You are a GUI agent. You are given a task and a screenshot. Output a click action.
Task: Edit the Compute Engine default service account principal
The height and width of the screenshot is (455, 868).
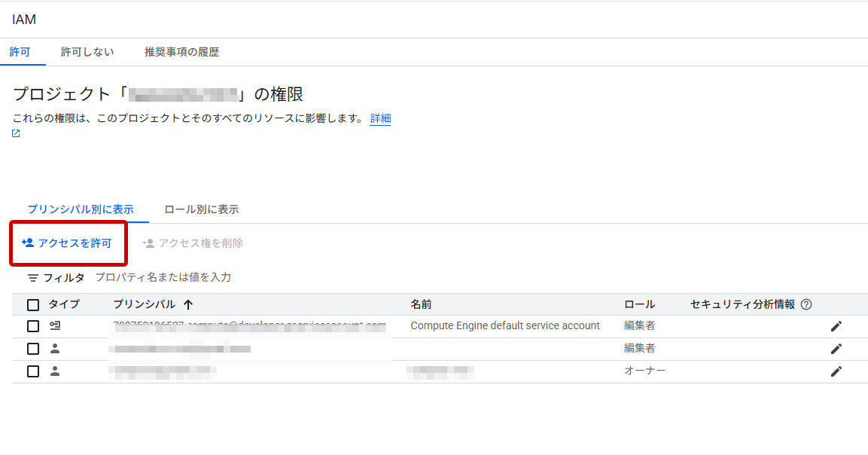[x=836, y=326]
